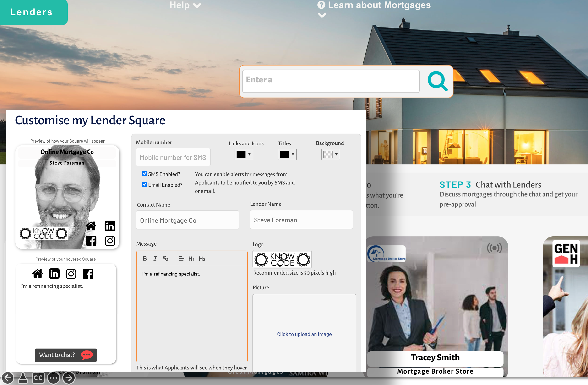Image resolution: width=588 pixels, height=385 pixels.
Task: Toggle bold formatting in Message editor
Action: coord(145,258)
